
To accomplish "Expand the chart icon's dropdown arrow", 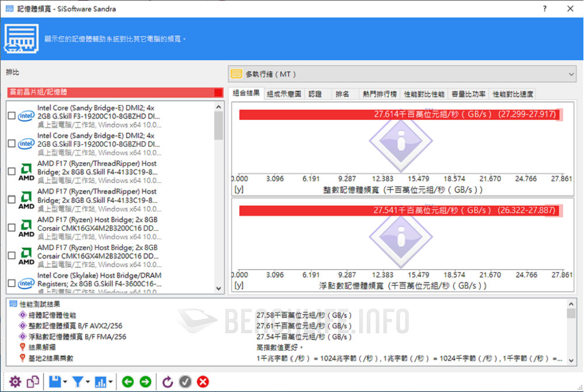I will [110, 381].
